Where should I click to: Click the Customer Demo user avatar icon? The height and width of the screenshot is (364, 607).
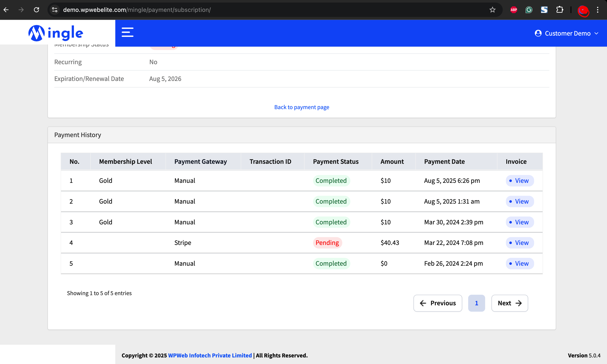point(538,33)
